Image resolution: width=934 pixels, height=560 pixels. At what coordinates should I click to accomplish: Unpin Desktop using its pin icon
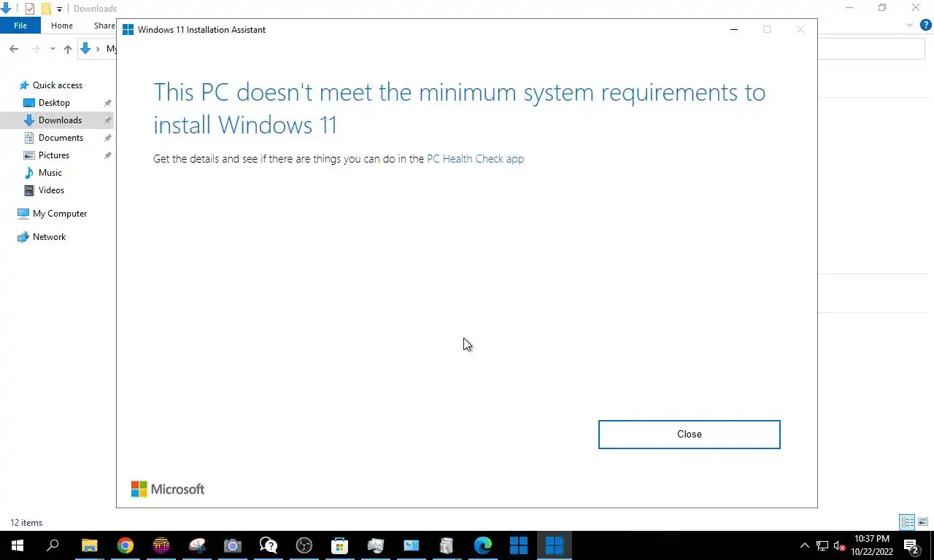point(108,103)
